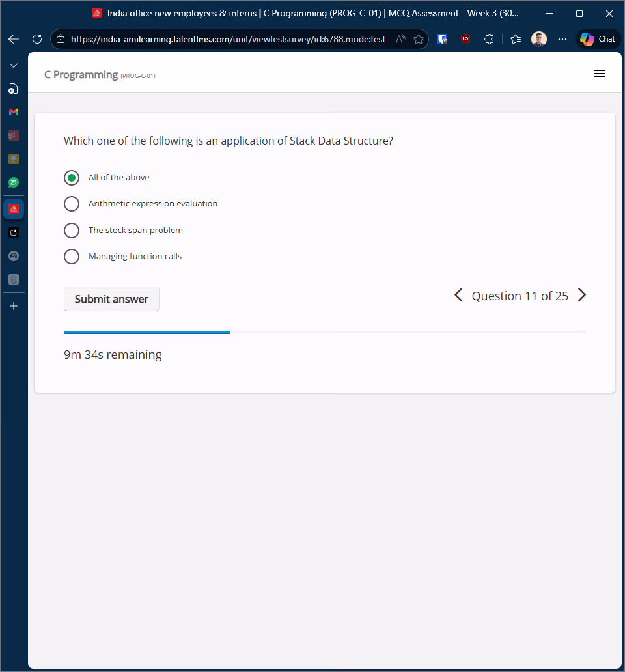The width and height of the screenshot is (625, 672).
Task: Open Copilot Chat
Action: [x=598, y=39]
